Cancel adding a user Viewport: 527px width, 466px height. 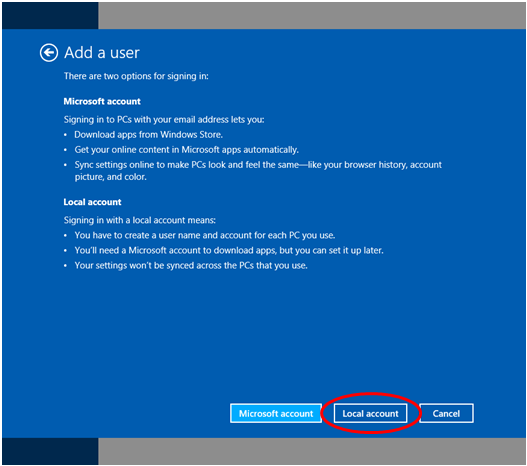click(x=446, y=413)
